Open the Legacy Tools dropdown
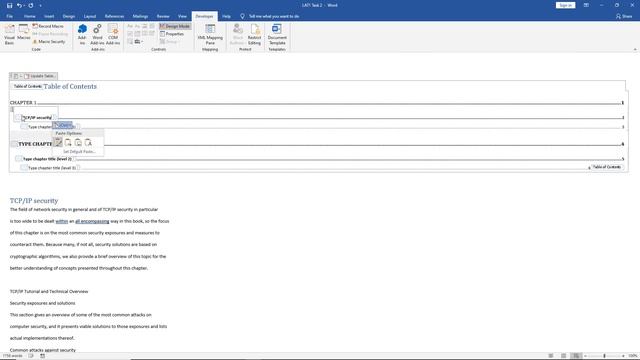 coord(138,42)
